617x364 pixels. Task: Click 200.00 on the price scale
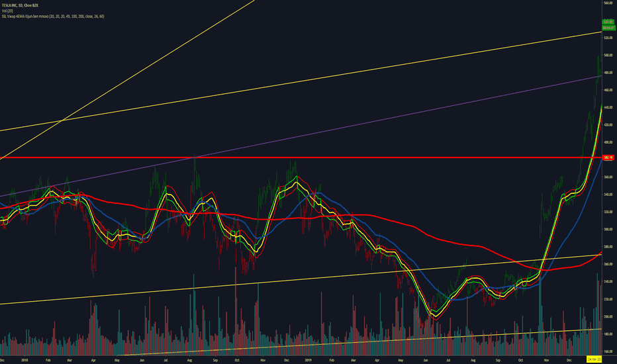[x=608, y=316]
